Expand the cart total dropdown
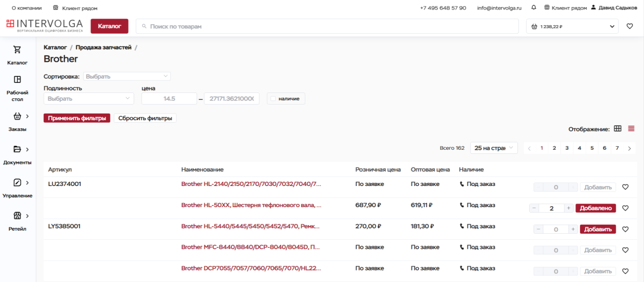 tap(612, 27)
